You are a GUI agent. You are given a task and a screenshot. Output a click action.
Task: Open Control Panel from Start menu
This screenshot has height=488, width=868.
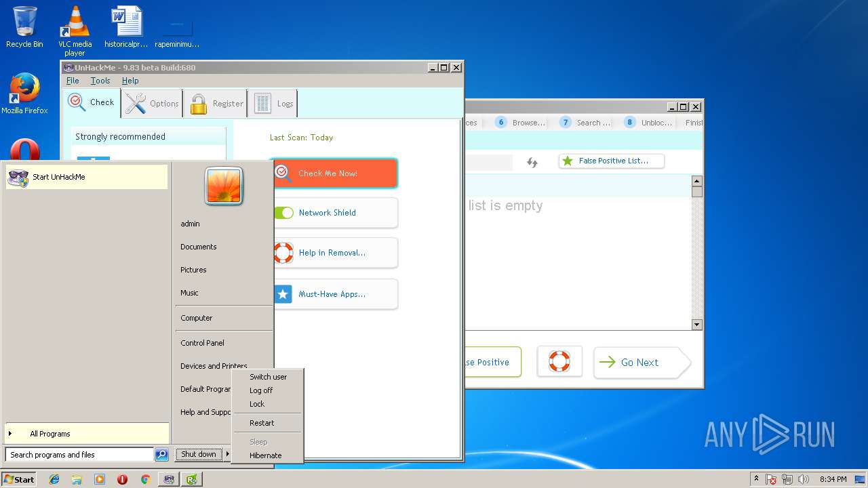[x=202, y=343]
